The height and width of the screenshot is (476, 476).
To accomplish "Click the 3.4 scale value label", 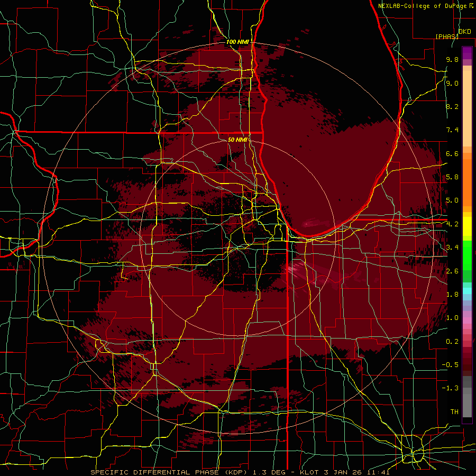I will click(x=452, y=248).
